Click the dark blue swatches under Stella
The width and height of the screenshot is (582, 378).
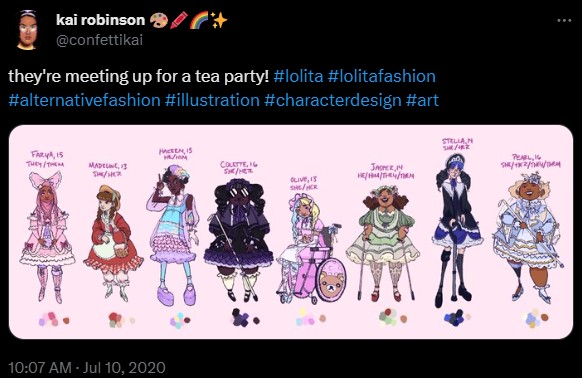(457, 318)
